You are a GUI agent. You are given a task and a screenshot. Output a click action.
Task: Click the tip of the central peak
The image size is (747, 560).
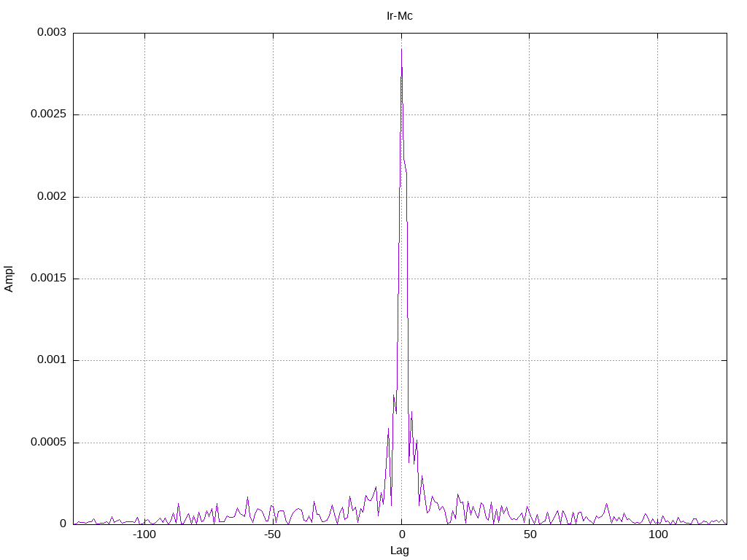pos(402,50)
